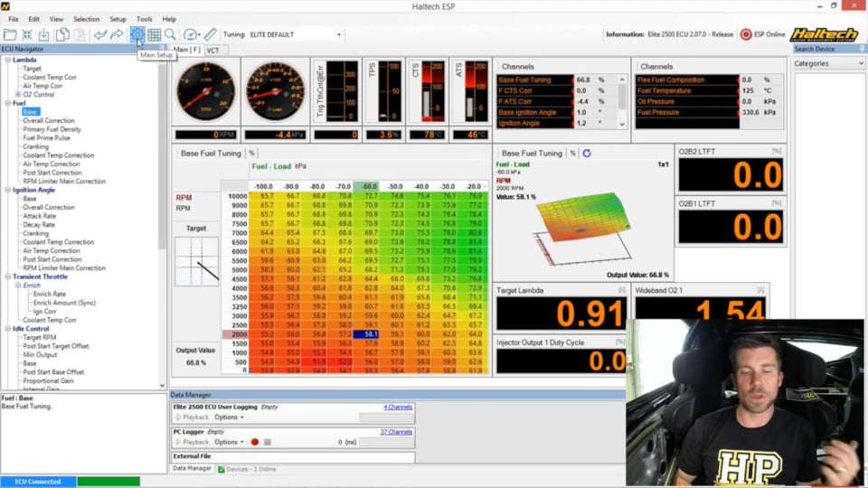The width and height of the screenshot is (868, 488).
Task: Collapse the Fuel tree node
Action: (x=8, y=103)
